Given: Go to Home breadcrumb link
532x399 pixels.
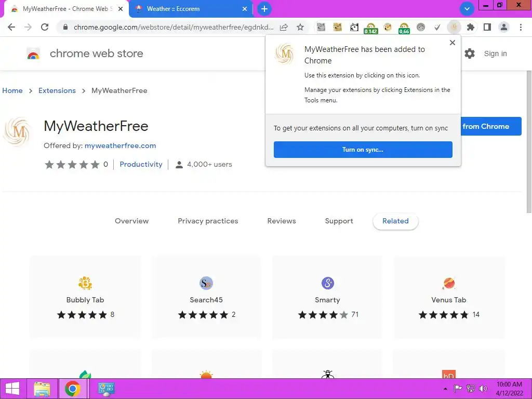Looking at the screenshot, I should click(12, 90).
